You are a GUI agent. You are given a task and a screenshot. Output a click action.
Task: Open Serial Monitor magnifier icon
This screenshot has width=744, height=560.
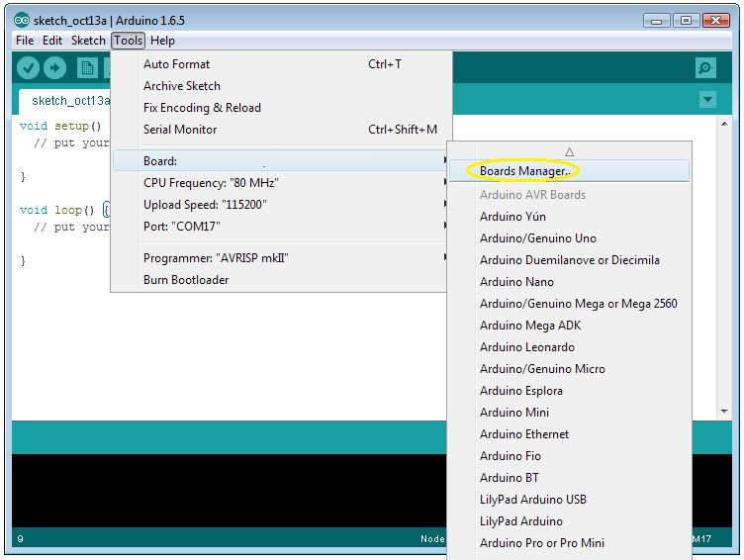point(705,68)
